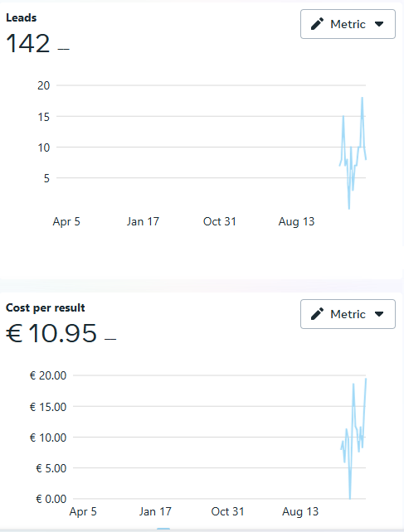The image size is (404, 532).
Task: Select the Cost per result card title
Action: [45, 307]
